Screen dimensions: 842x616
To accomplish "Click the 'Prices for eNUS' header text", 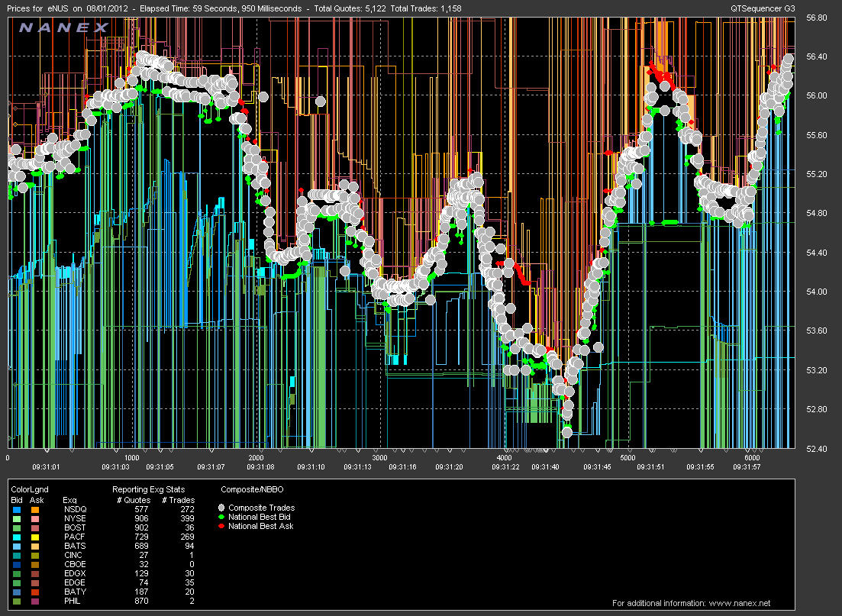I will pos(37,8).
